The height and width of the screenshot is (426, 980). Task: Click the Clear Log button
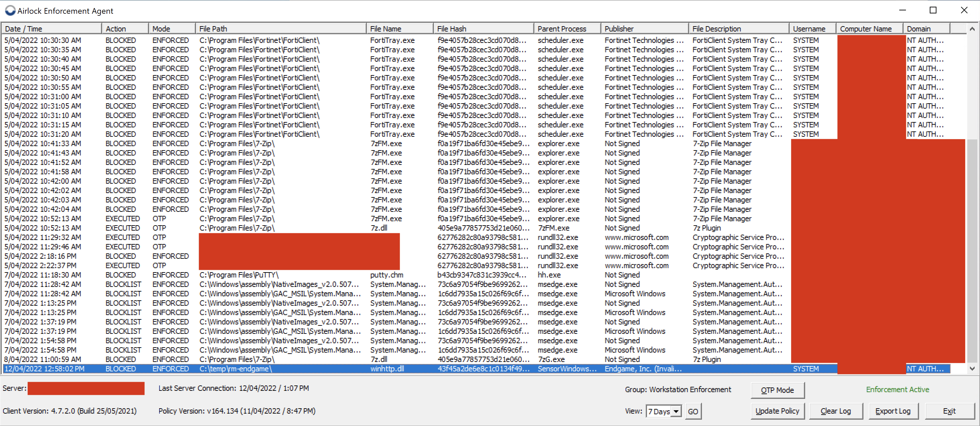[836, 411]
